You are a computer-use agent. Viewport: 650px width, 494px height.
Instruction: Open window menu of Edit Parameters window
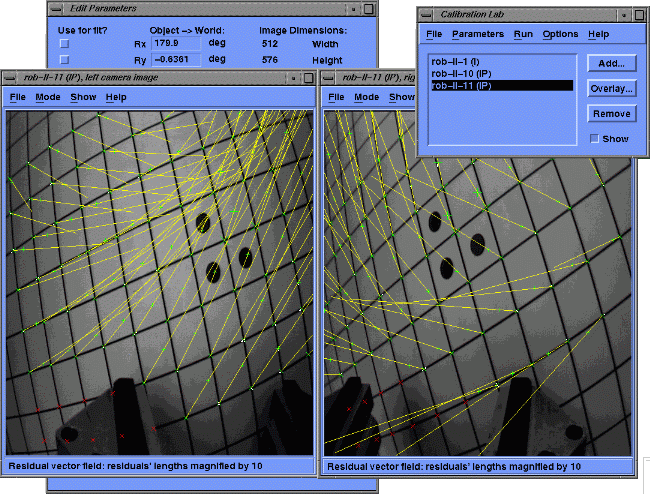[55, 9]
